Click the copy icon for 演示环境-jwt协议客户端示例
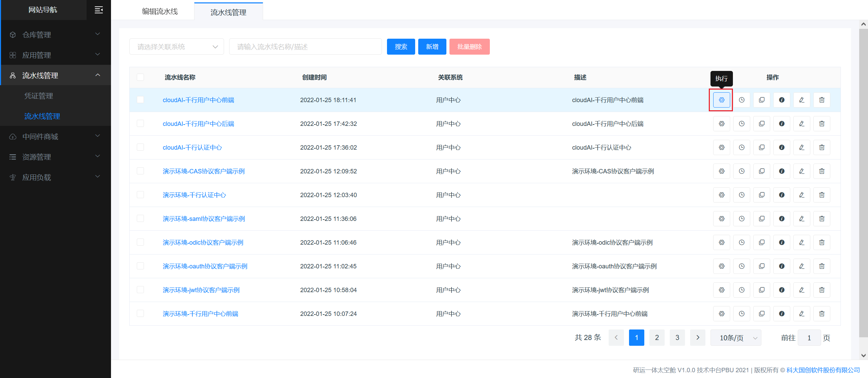The image size is (868, 378). [761, 290]
